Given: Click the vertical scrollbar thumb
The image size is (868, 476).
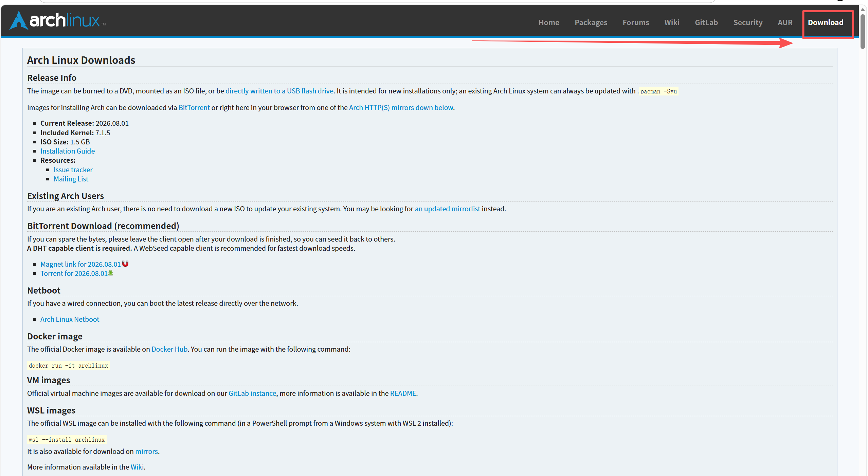Looking at the screenshot, I should point(863,31).
